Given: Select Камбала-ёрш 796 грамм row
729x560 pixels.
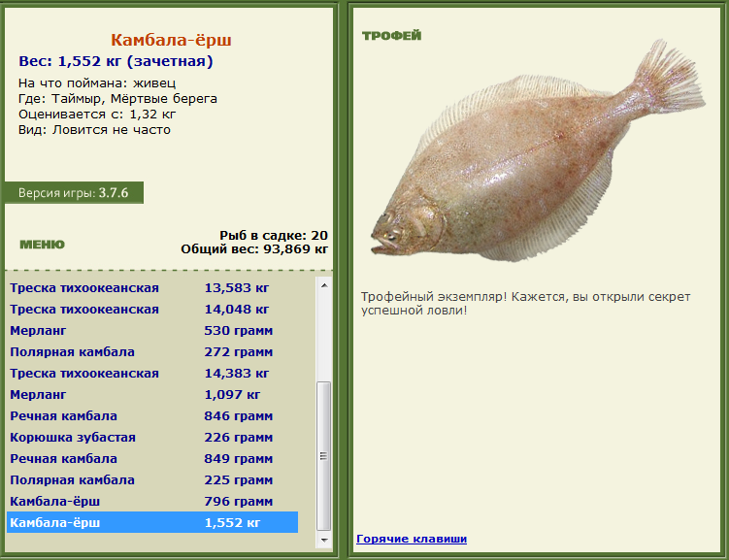Looking at the screenshot, I should pyautogui.click(x=152, y=502).
